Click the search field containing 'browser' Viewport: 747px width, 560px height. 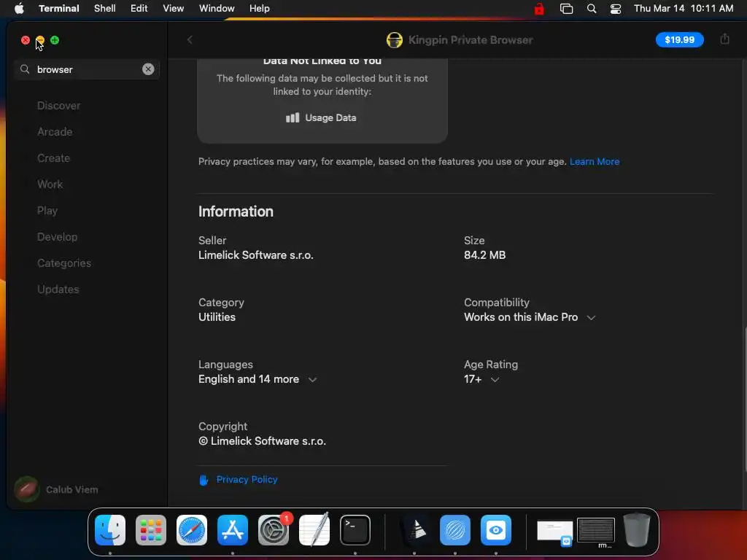point(87,69)
